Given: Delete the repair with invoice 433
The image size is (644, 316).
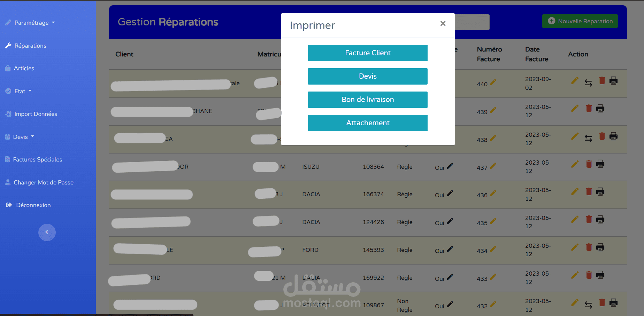Looking at the screenshot, I should point(589,275).
